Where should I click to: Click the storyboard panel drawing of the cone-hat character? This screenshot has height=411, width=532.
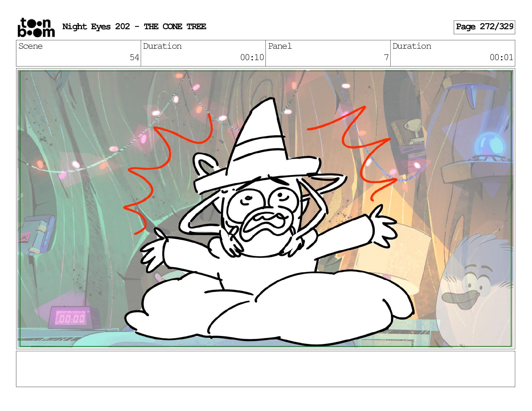click(265, 208)
